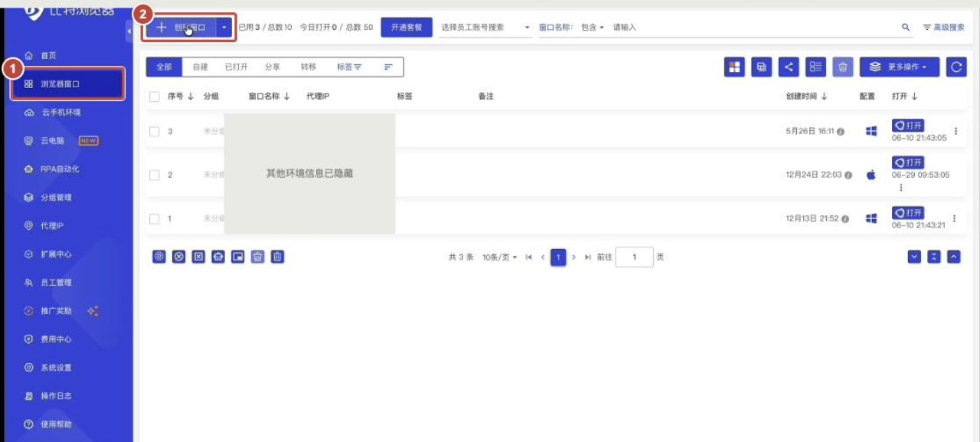
Task: Check the checkbox for row 3
Action: click(155, 132)
